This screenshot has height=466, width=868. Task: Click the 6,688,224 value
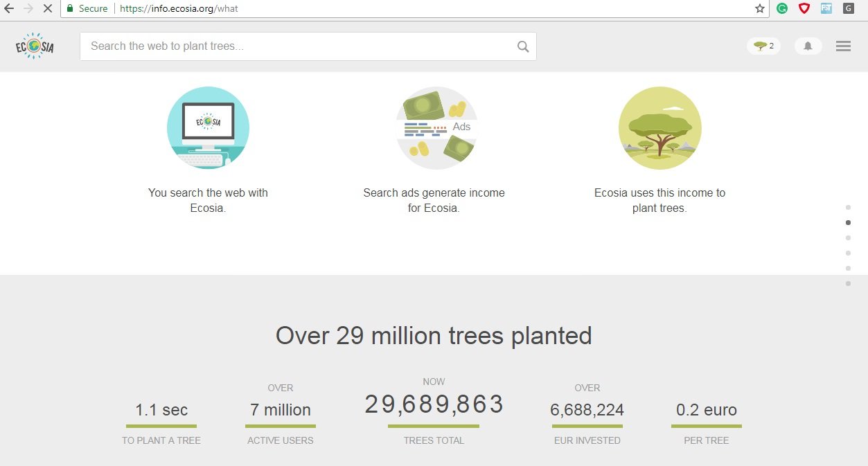[587, 410]
